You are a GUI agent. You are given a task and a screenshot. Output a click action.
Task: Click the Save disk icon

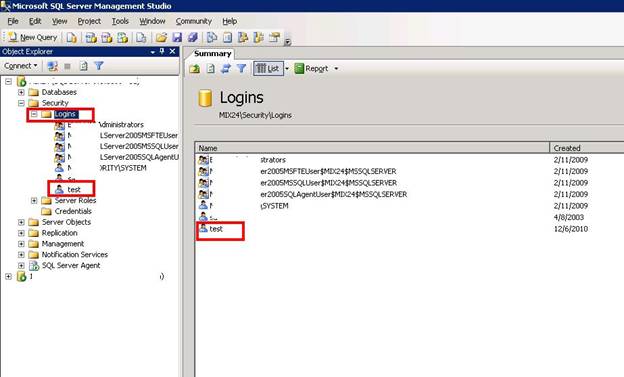pyautogui.click(x=177, y=37)
